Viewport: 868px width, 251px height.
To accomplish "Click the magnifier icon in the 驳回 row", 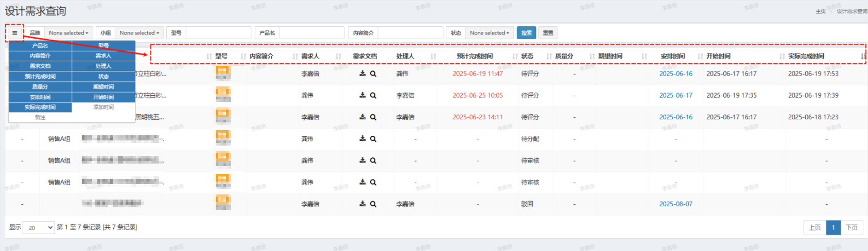I will (x=373, y=204).
